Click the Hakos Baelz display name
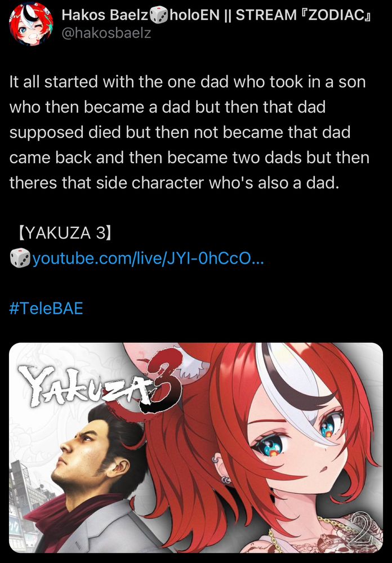The image size is (392, 563). coord(105,15)
